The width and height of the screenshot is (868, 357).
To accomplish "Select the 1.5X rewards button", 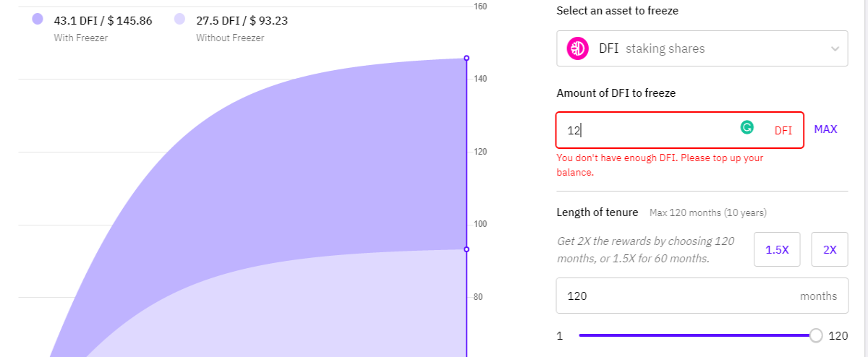I will pos(777,250).
